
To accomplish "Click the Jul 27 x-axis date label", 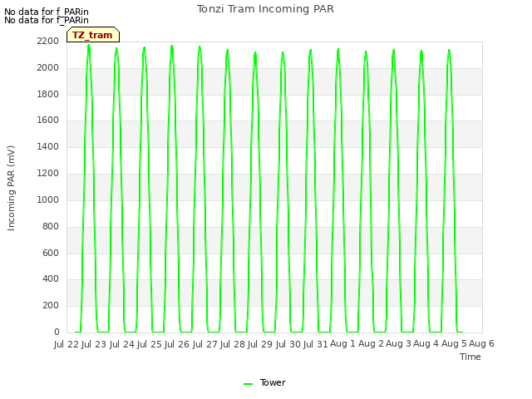I will (x=205, y=344).
